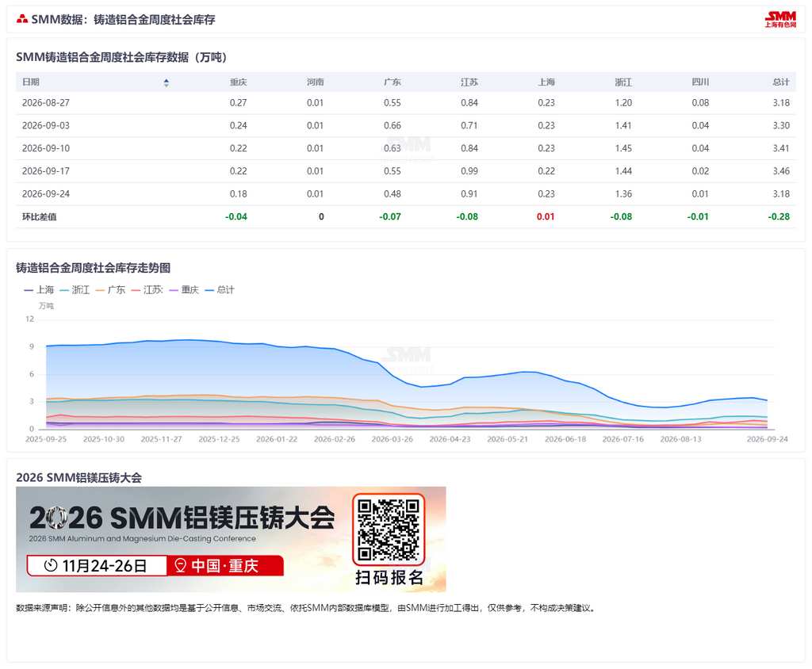The width and height of the screenshot is (812, 669).
Task: Click the -0.07 广东 change value
Action: tap(390, 217)
